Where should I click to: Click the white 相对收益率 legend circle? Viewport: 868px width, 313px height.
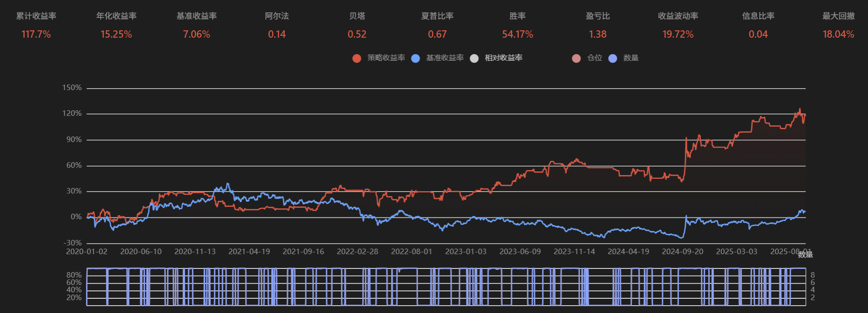tap(474, 58)
